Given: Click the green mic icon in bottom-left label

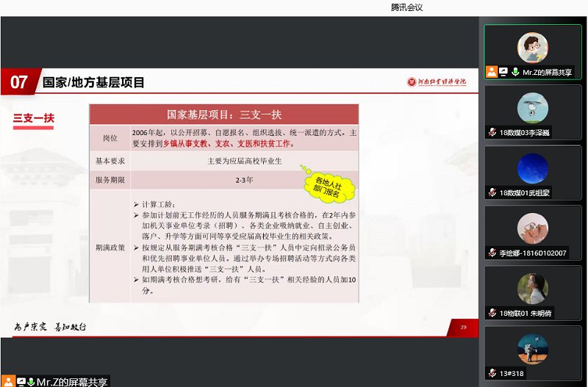Looking at the screenshot, I should point(31,381).
